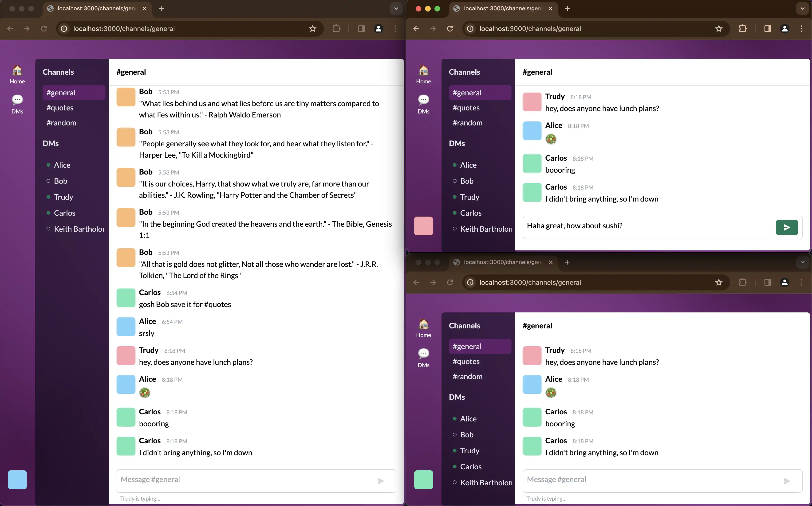Open Chrome three-dot menu in left window

(x=395, y=28)
